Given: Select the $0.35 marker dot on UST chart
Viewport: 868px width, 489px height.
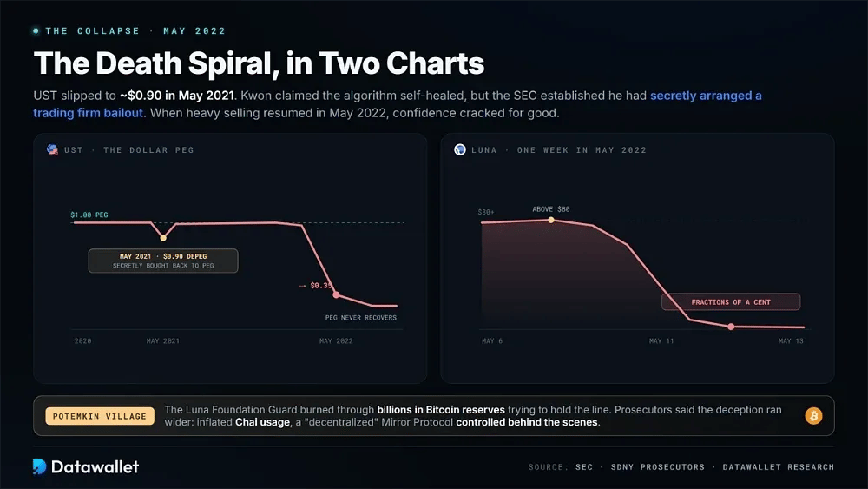Looking at the screenshot, I should [x=336, y=294].
